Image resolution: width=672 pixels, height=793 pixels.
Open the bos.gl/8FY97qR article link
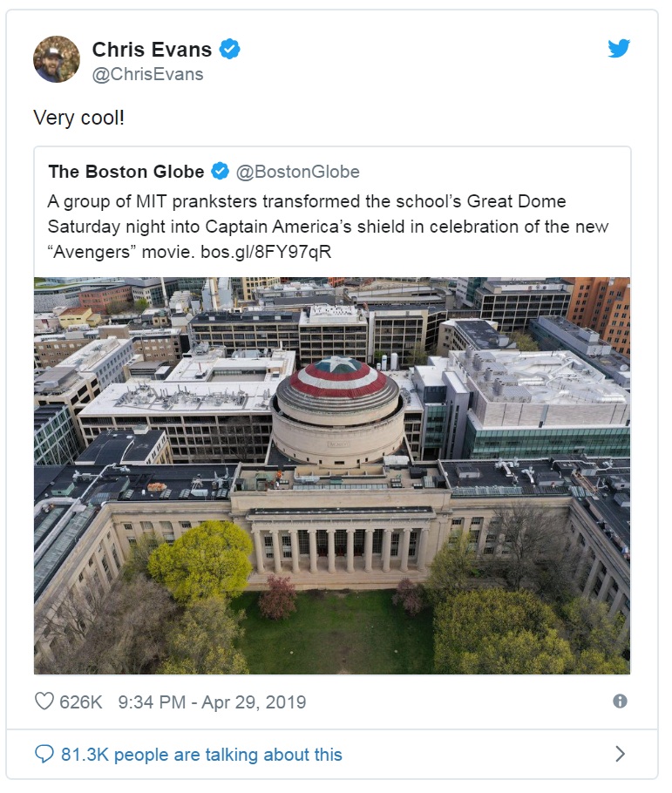tap(266, 251)
